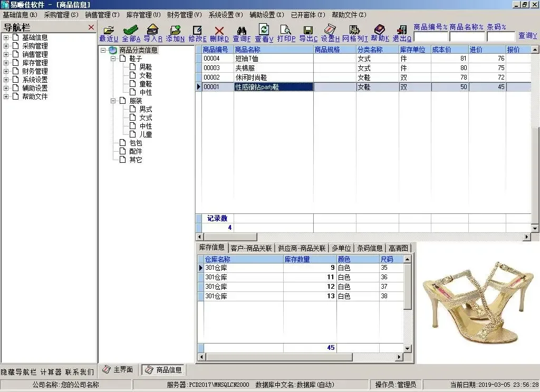The image size is (540, 392).
Task: Open the 财务管理(V) menu
Action: 184,15
